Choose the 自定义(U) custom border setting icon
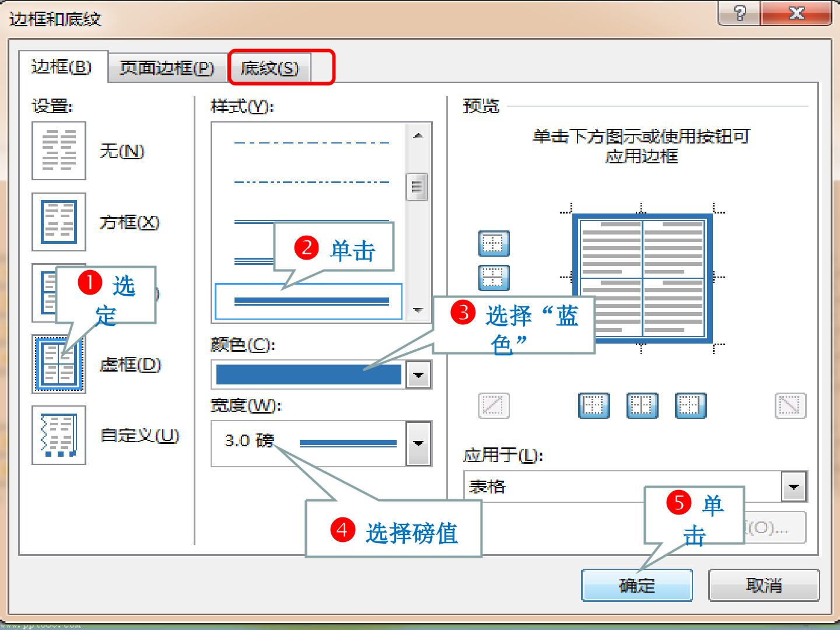The width and height of the screenshot is (840, 630). click(x=59, y=435)
